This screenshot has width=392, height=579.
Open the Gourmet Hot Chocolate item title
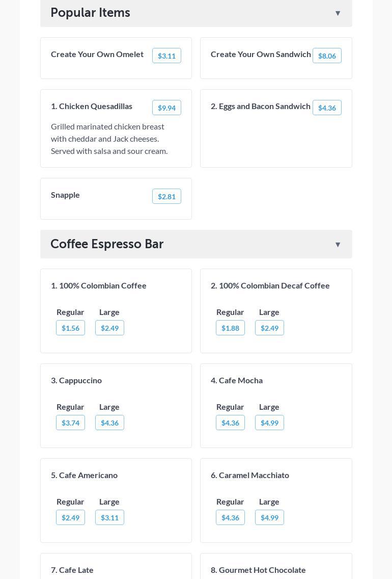[x=258, y=570]
